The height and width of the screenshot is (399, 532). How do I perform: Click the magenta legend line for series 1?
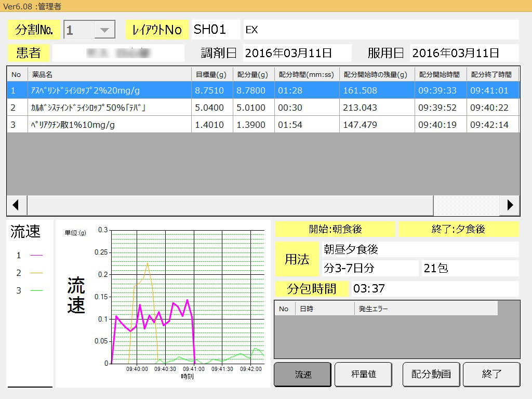coord(36,255)
